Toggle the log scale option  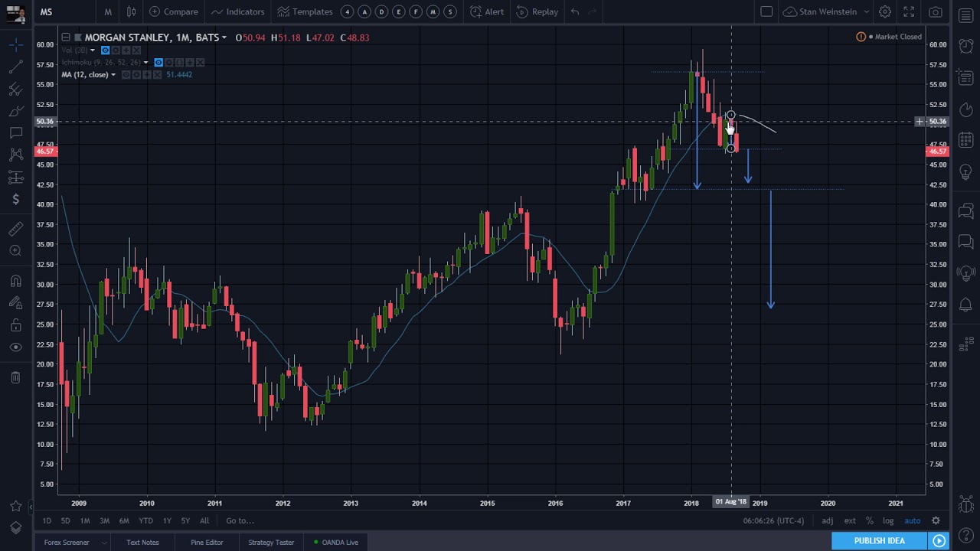888,520
